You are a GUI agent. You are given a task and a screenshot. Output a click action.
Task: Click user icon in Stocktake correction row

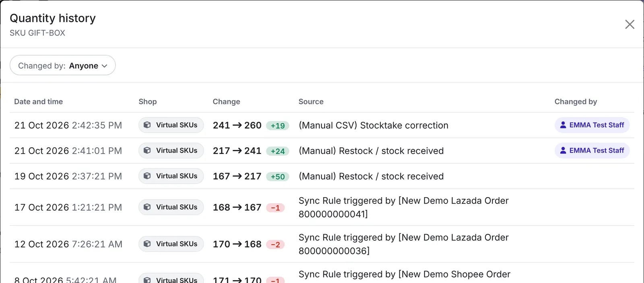pyautogui.click(x=563, y=125)
